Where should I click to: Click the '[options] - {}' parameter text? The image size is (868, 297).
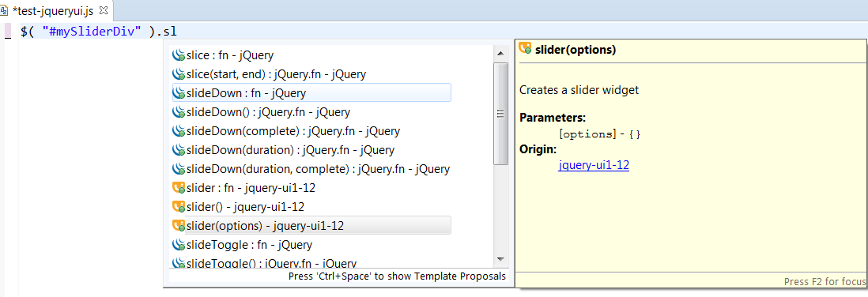tap(600, 133)
